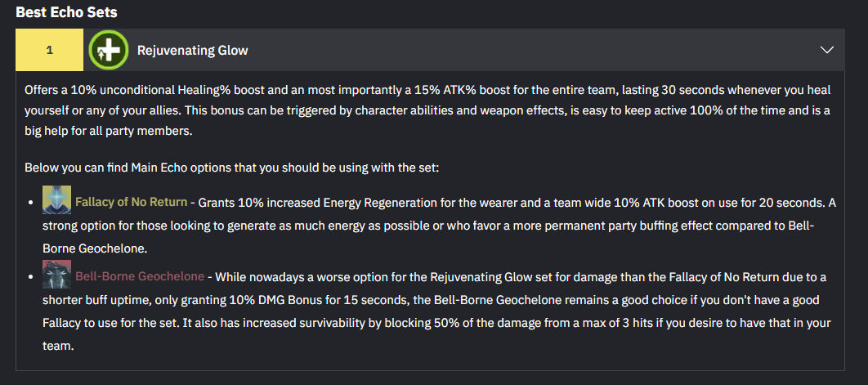The width and height of the screenshot is (868, 385).
Task: Click the Rejuvenating Glow green plus set icon
Action: [x=110, y=50]
